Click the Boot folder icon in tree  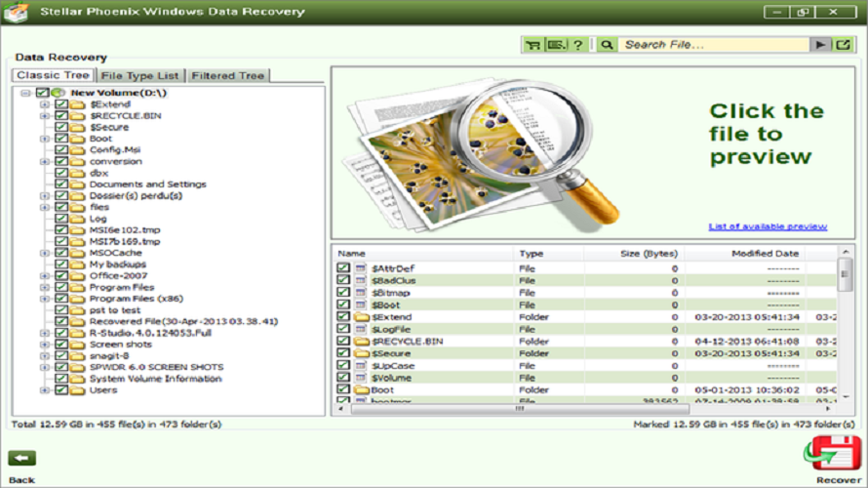coord(77,139)
